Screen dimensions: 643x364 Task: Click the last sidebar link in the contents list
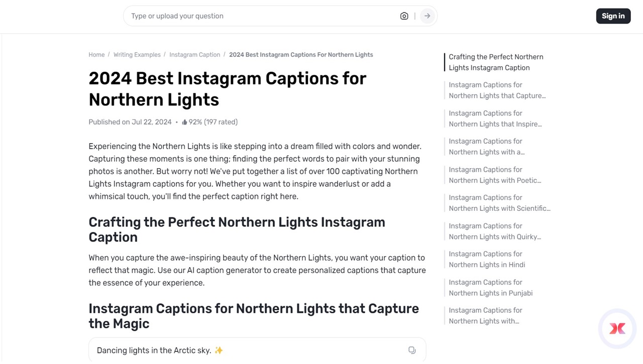click(x=485, y=315)
